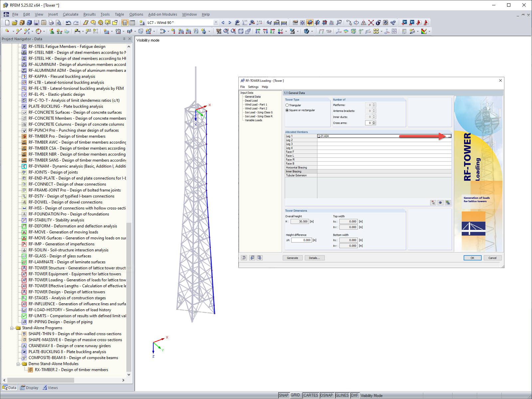Collapse Demo Stand-Alone Modules folder
532x399 pixels.
click(18, 364)
